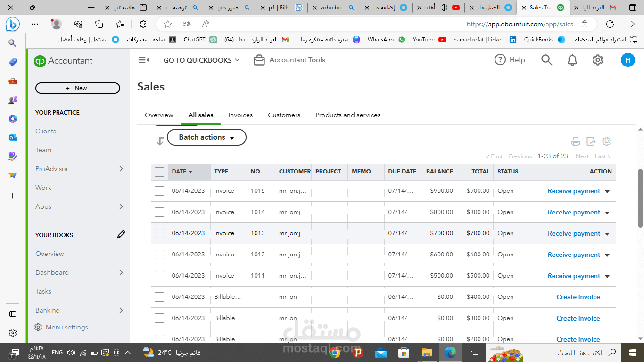The width and height of the screenshot is (644, 362).
Task: Expand the Dashboard submenu arrow
Action: click(121, 272)
